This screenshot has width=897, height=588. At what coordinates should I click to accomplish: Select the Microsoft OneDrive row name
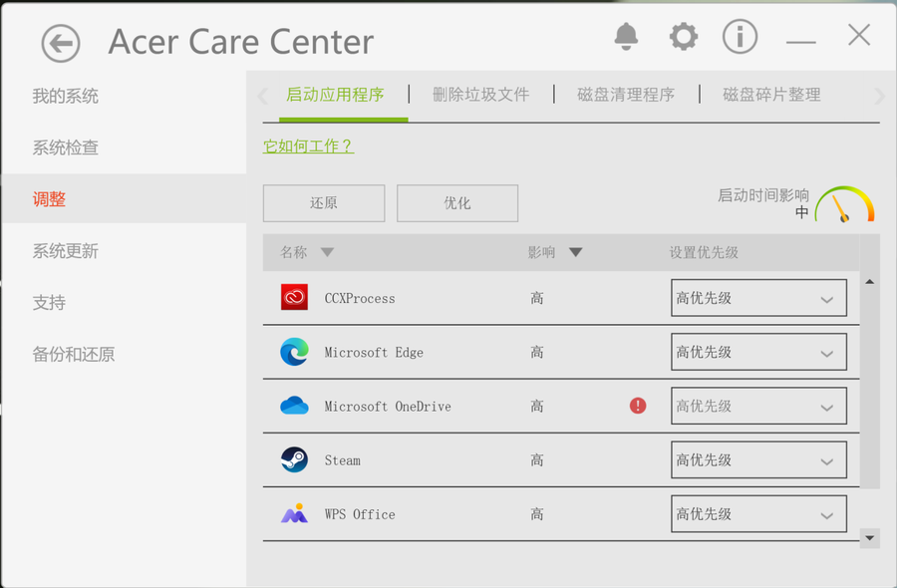coord(388,406)
